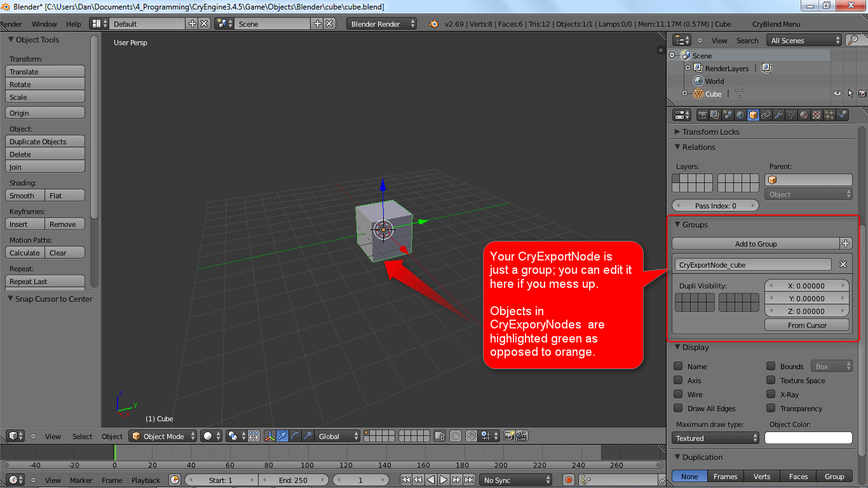This screenshot has width=868, height=488.
Task: Remove CryExportNode_cube group with X icon
Action: tap(843, 264)
